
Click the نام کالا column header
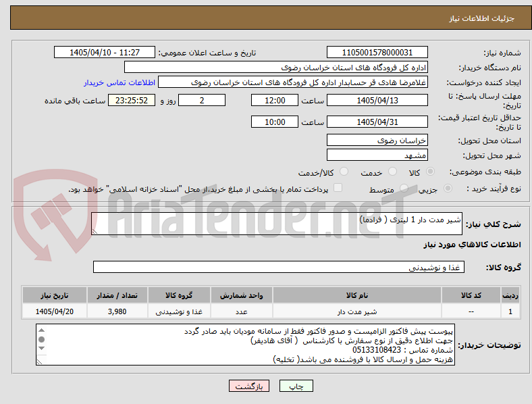click(x=357, y=295)
